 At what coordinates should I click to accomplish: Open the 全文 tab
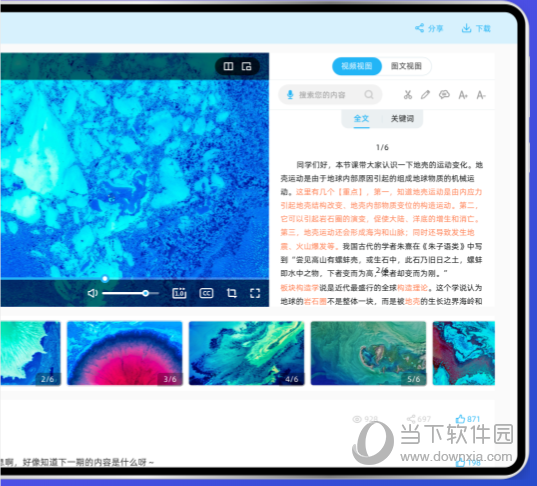361,119
